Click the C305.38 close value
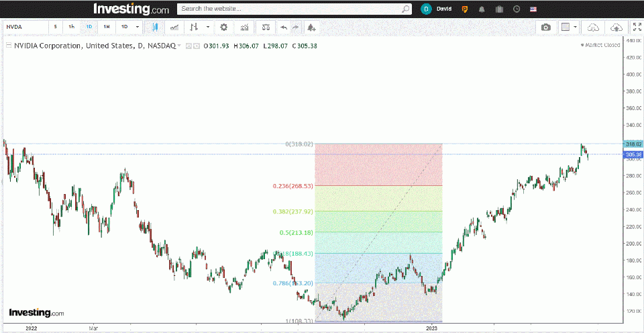Image resolution: width=644 pixels, height=333 pixels. click(305, 46)
